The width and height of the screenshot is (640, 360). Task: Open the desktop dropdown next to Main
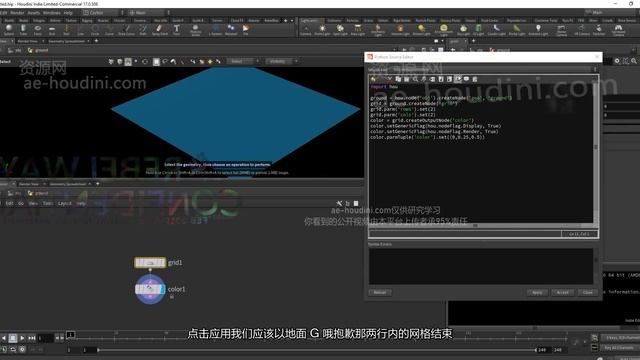coord(169,13)
